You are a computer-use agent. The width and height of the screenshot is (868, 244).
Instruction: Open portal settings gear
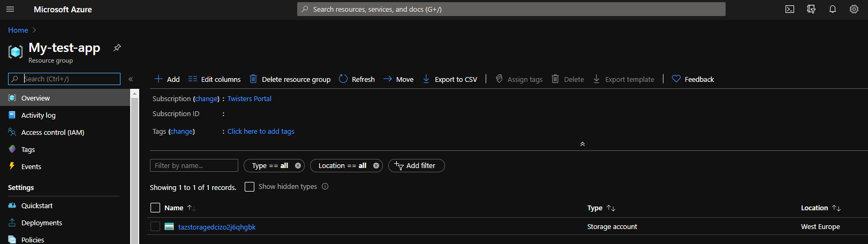854,9
